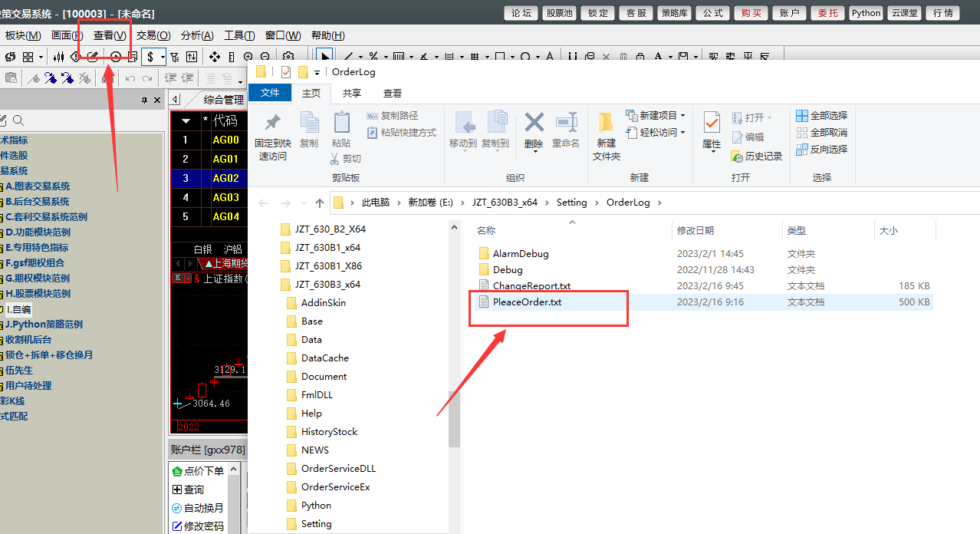
Task: Click the 行情 button
Action: [x=943, y=12]
